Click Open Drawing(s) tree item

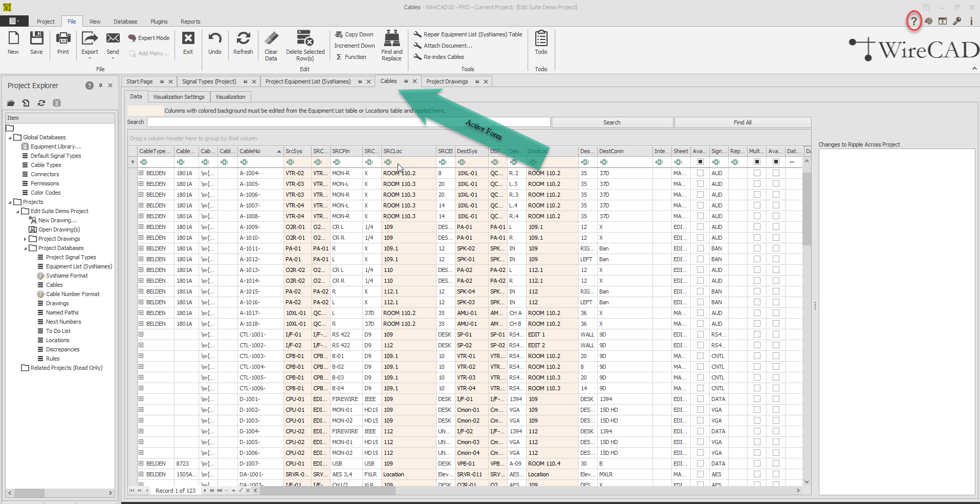[x=59, y=229]
